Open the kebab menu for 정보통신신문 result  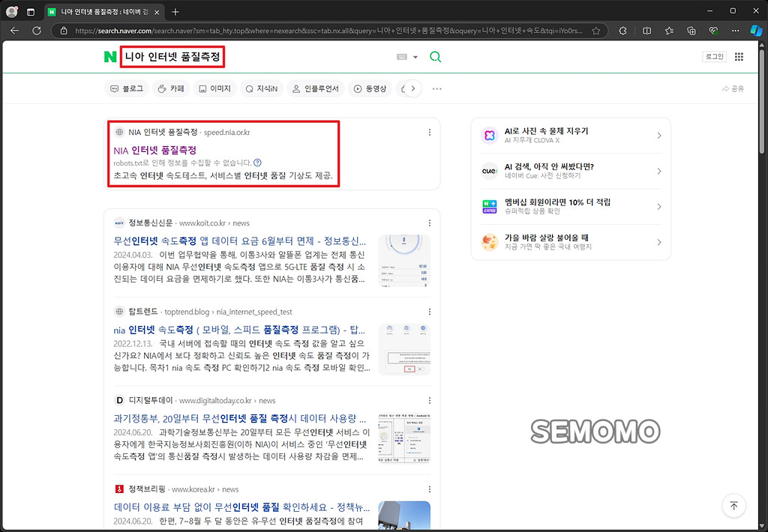430,223
